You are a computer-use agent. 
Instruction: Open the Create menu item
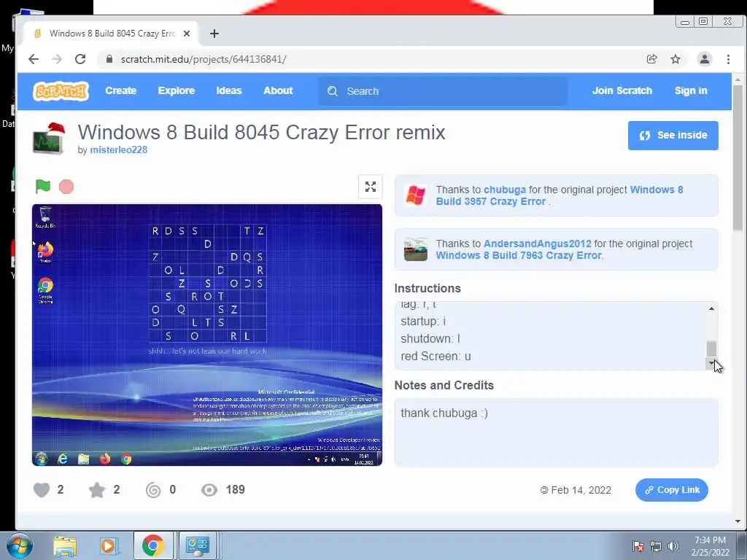coord(120,90)
